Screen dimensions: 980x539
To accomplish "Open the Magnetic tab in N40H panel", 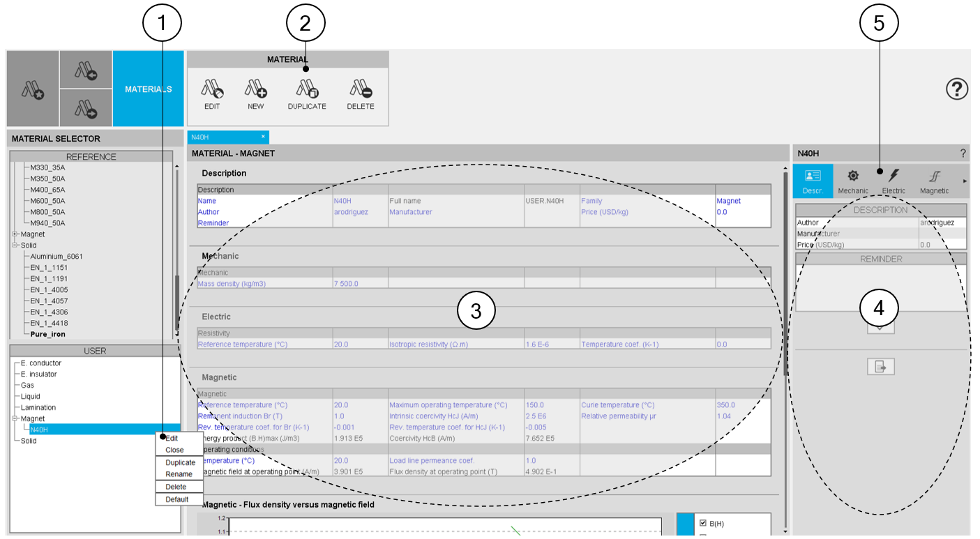I will click(934, 181).
